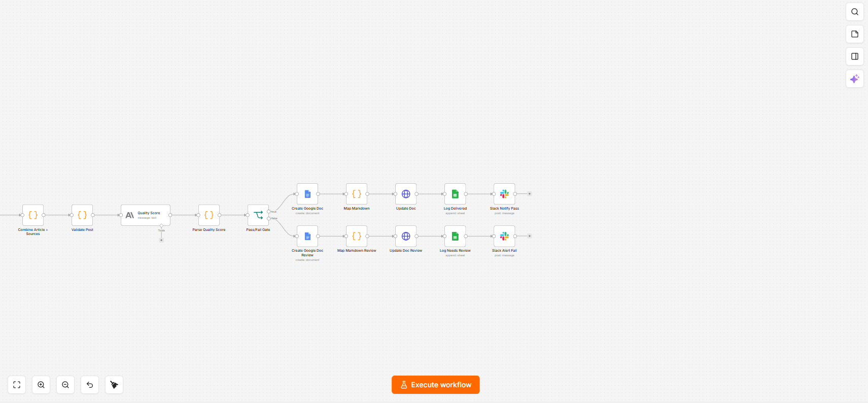Zoom out of the canvas

click(65, 385)
